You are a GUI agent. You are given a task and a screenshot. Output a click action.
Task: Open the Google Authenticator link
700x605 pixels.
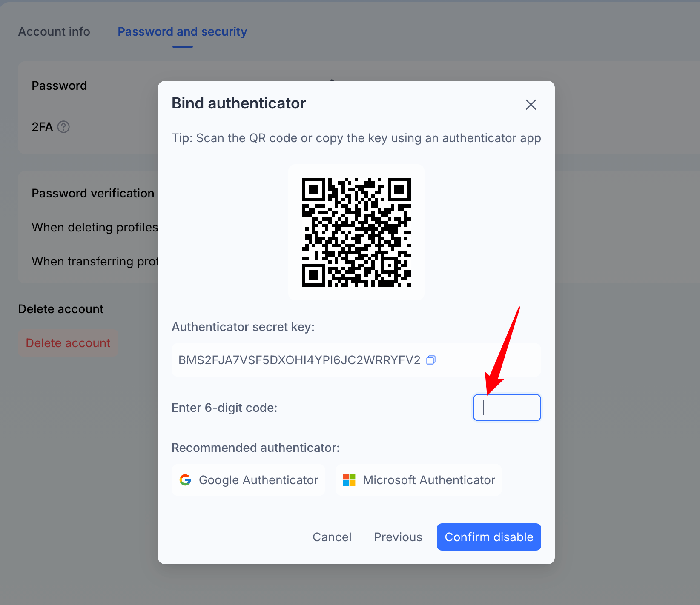pyautogui.click(x=248, y=480)
